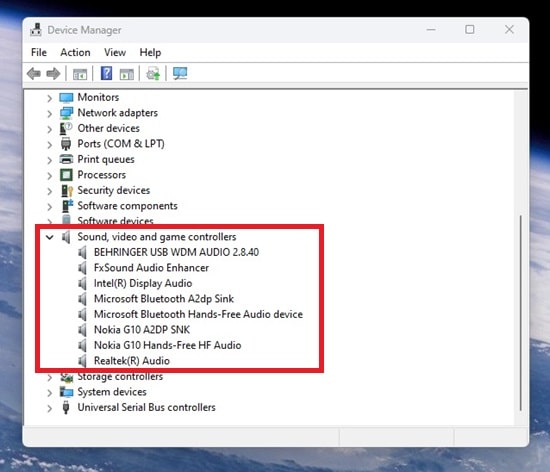The width and height of the screenshot is (550, 472).
Task: Click the Show/Hide console tree icon
Action: pyautogui.click(x=80, y=74)
